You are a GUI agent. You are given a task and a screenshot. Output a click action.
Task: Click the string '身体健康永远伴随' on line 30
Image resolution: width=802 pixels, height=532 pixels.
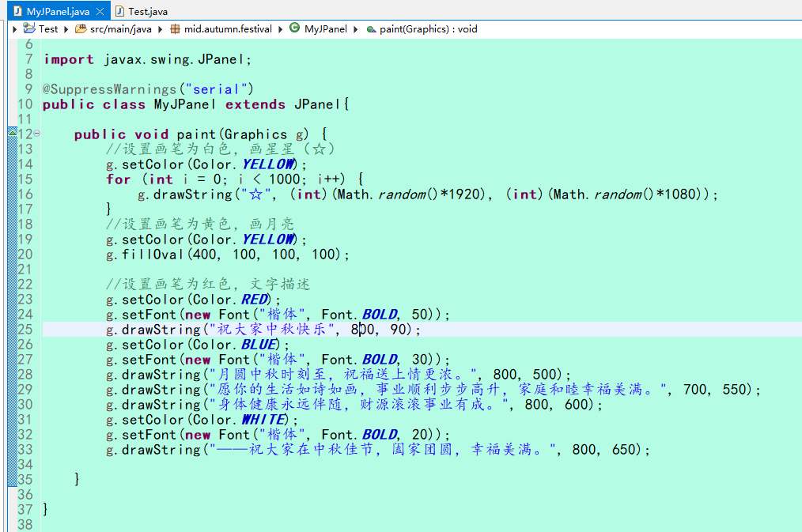[x=279, y=404]
